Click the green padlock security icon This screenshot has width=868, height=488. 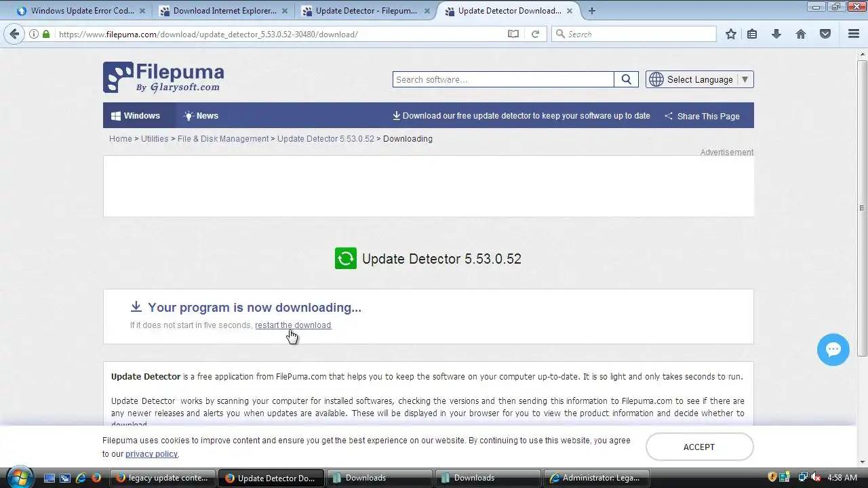pos(46,34)
